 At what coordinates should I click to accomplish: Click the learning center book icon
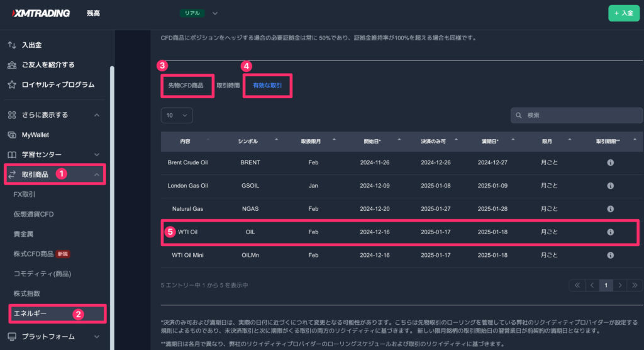coord(12,154)
